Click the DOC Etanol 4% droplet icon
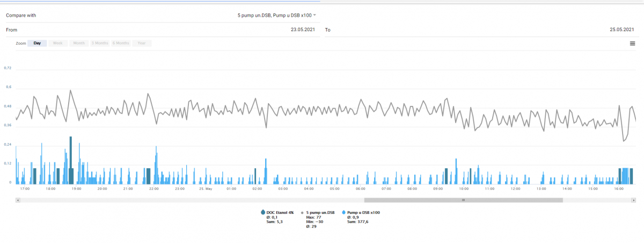644x243 pixels. click(x=262, y=212)
